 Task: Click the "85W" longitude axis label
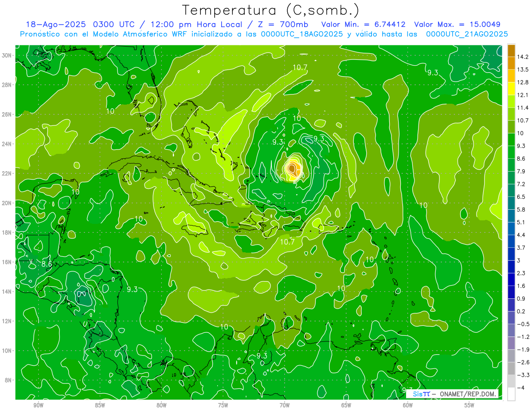pos(100,405)
